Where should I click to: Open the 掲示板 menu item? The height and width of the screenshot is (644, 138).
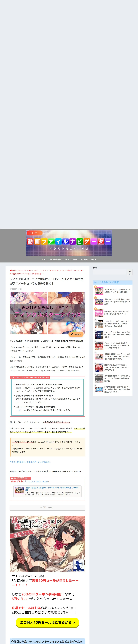(94, 260)
